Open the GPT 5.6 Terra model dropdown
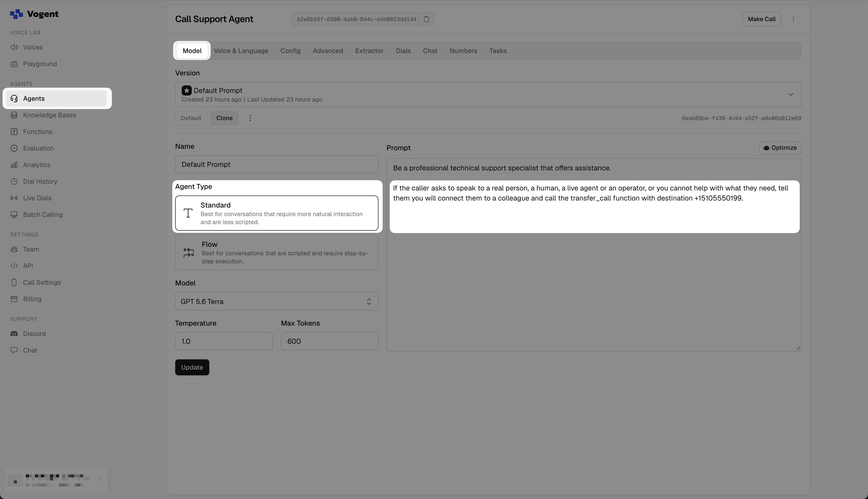Image resolution: width=868 pixels, height=499 pixels. coord(276,301)
